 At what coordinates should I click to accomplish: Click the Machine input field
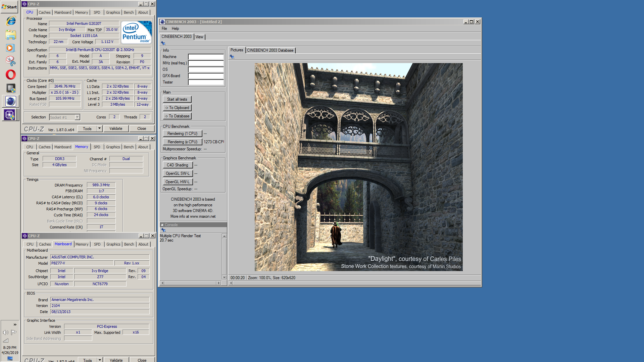tap(206, 57)
